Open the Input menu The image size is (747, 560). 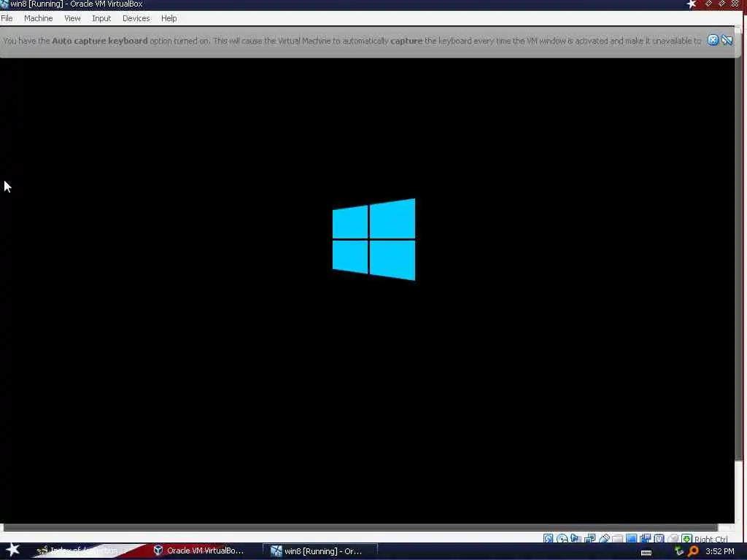click(x=101, y=18)
